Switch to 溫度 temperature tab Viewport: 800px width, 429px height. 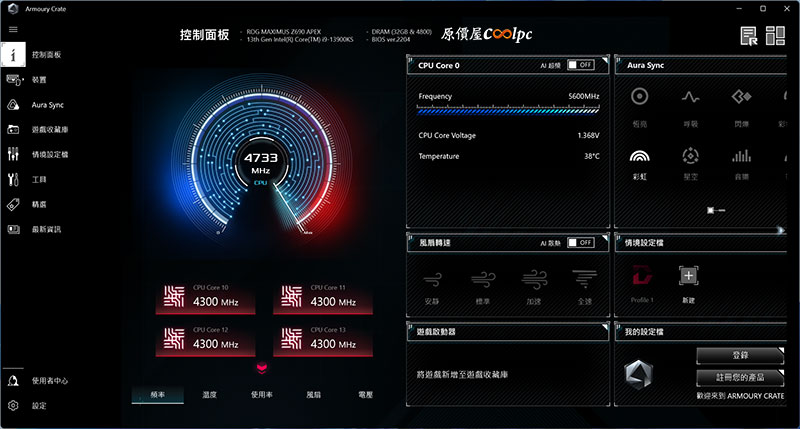tap(210, 395)
